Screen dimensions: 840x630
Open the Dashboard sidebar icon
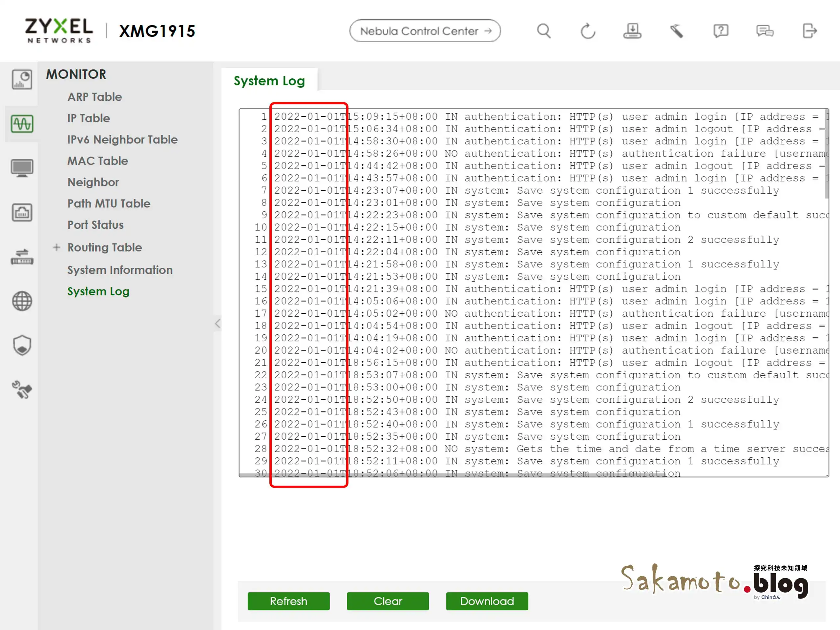pyautogui.click(x=22, y=79)
